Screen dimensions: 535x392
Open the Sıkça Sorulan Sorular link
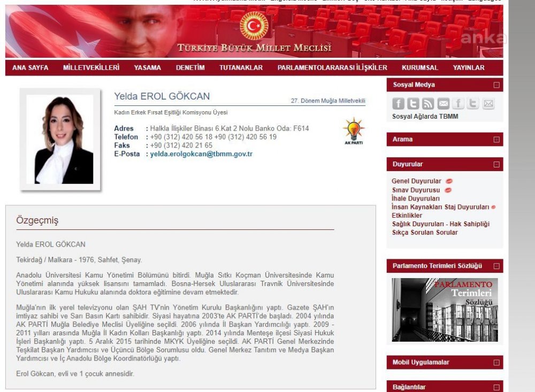click(x=425, y=233)
